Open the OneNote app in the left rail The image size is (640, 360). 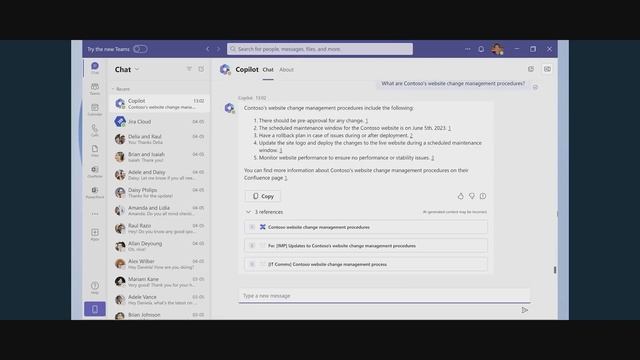(x=95, y=171)
